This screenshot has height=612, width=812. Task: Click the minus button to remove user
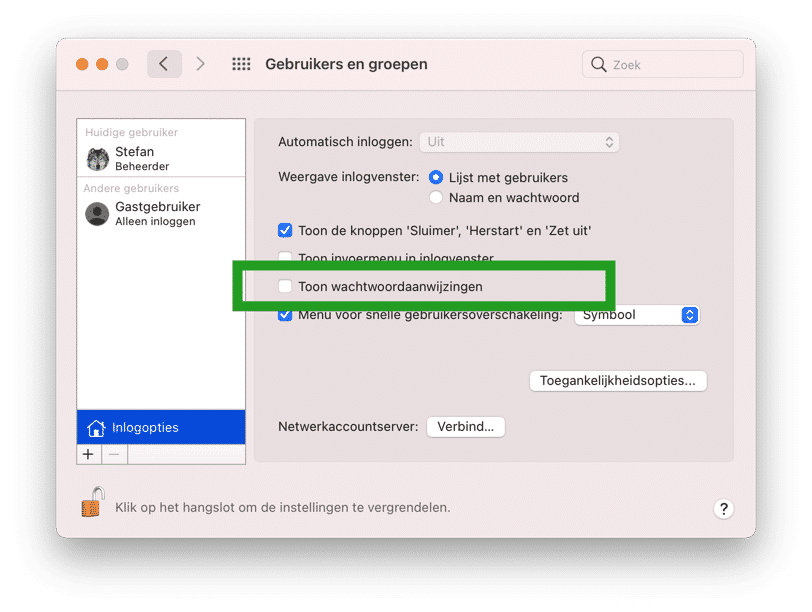tap(114, 454)
